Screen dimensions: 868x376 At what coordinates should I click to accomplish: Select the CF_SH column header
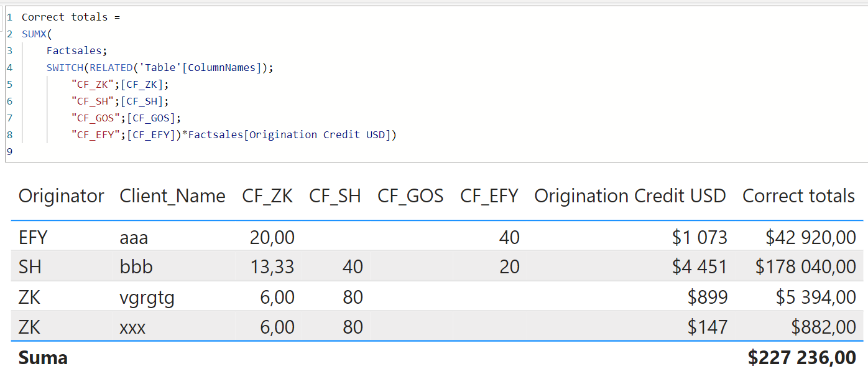coord(335,196)
